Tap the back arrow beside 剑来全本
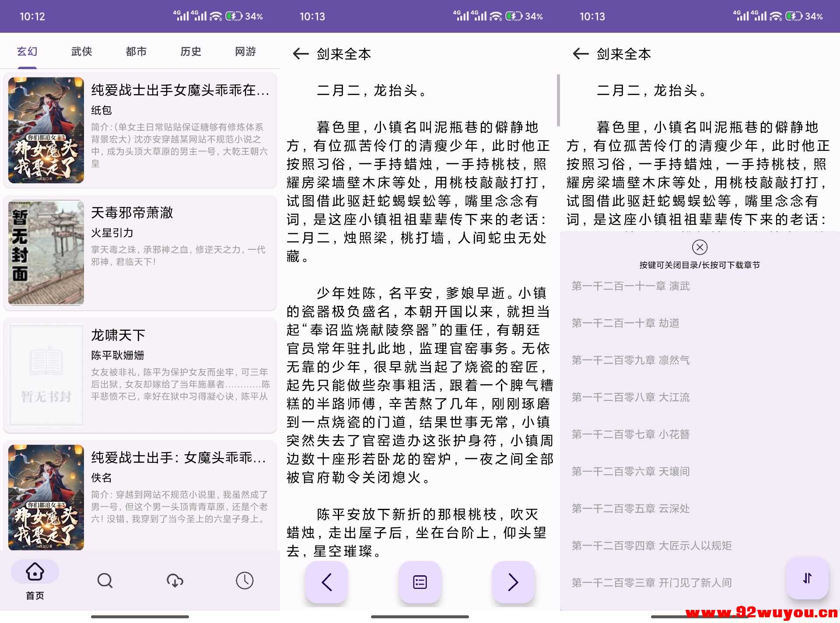The width and height of the screenshot is (840, 623). coord(300,53)
